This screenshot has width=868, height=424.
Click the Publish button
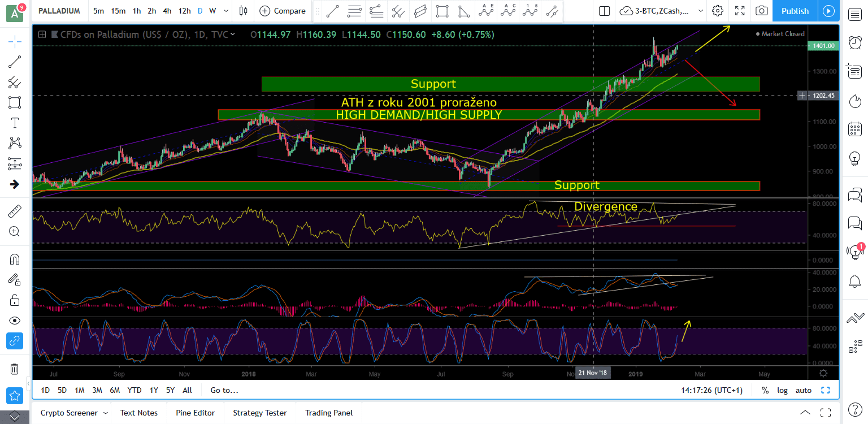[795, 11]
